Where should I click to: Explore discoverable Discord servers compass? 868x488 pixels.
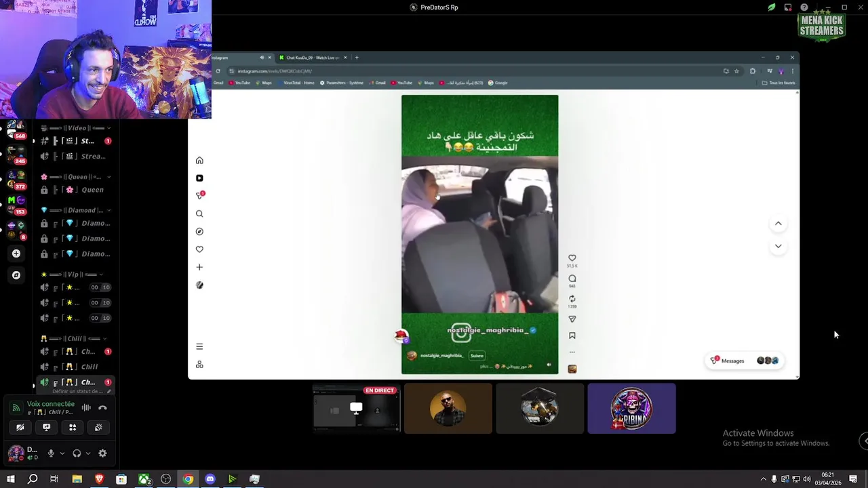pyautogui.click(x=16, y=275)
